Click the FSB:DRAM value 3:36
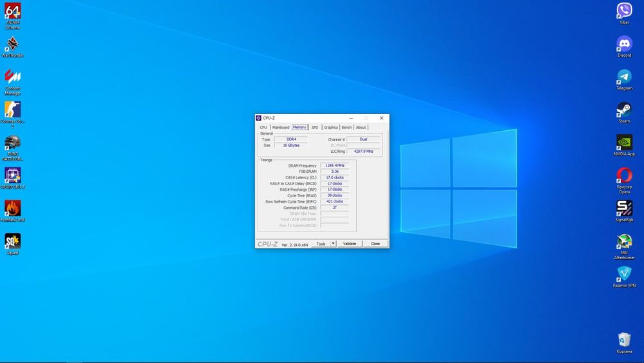The height and width of the screenshot is (363, 644). 335,172
